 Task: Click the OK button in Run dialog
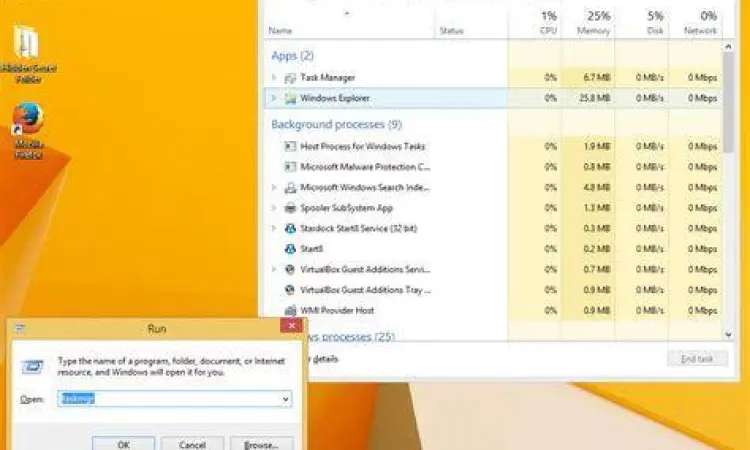[123, 443]
